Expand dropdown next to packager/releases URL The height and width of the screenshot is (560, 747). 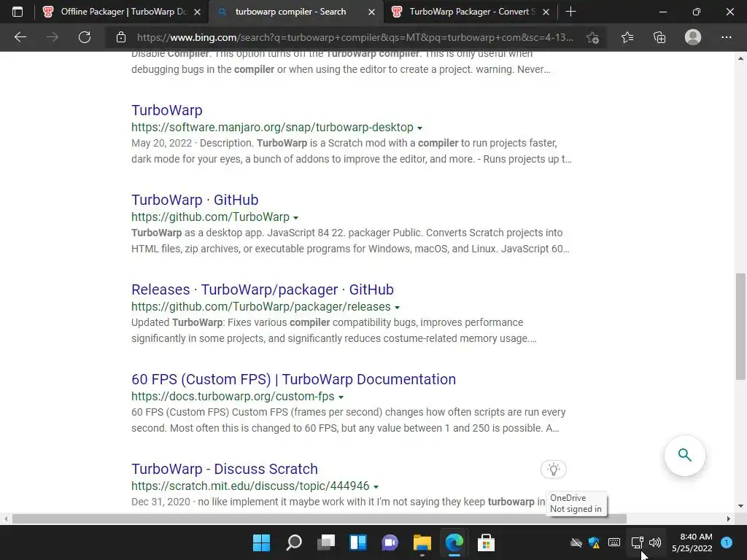(398, 308)
